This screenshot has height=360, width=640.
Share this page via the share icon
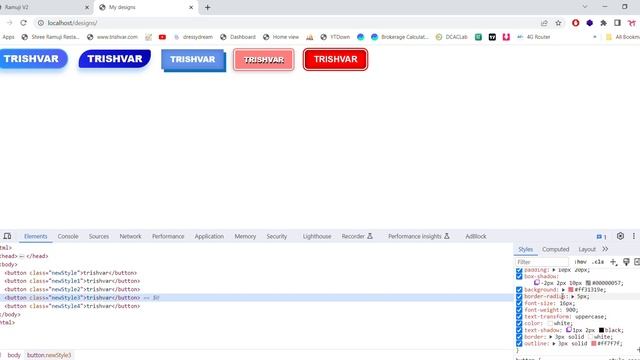coord(544,23)
